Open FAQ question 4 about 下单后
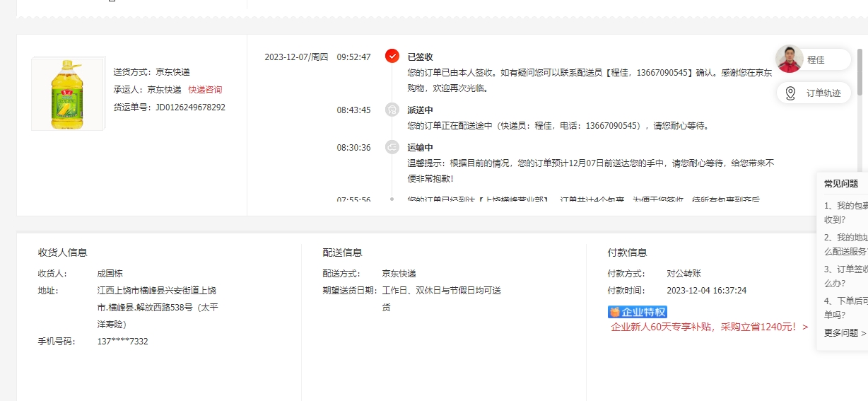The image size is (868, 401). (x=845, y=308)
